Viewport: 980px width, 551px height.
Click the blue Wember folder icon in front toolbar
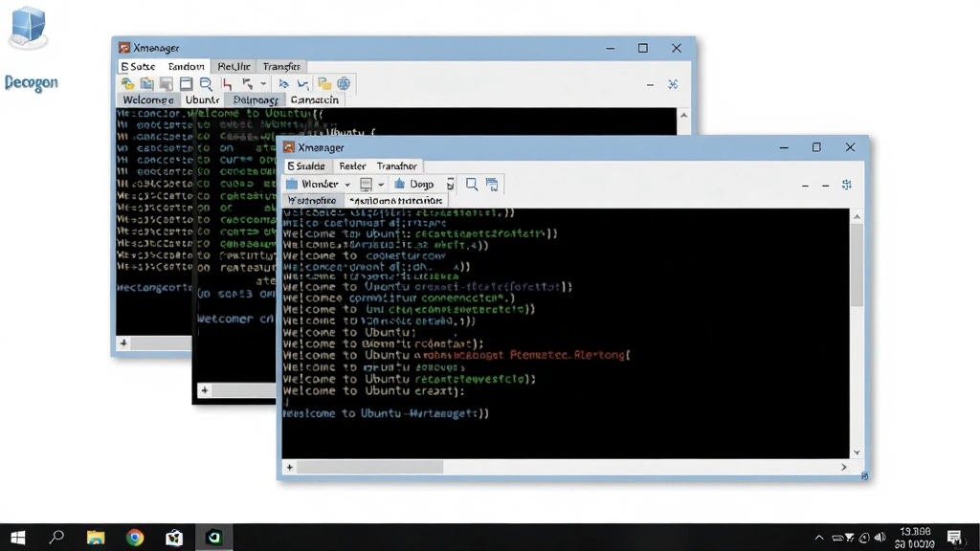click(x=292, y=185)
